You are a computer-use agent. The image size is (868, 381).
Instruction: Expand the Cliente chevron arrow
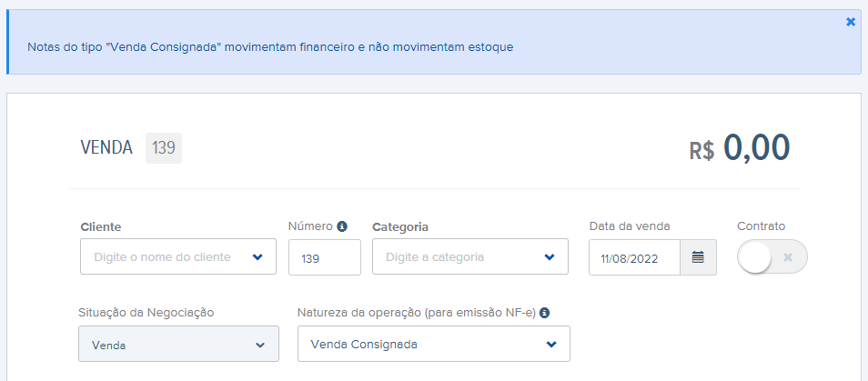pyautogui.click(x=257, y=256)
